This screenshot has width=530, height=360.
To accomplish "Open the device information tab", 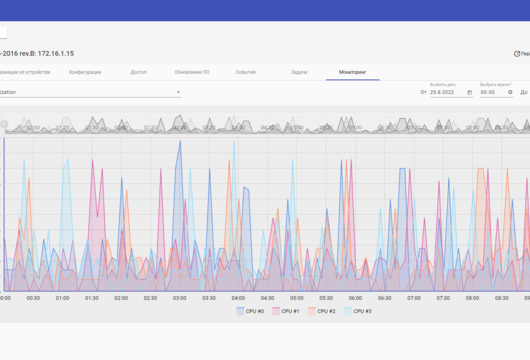I will click(x=24, y=72).
